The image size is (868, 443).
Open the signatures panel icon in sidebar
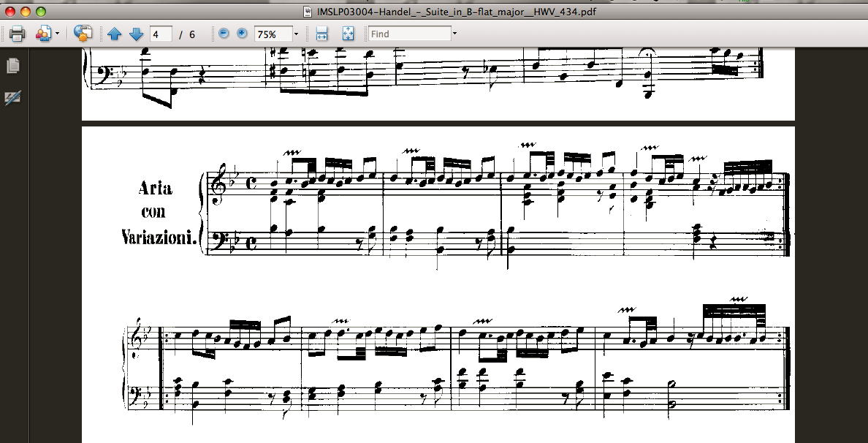pyautogui.click(x=12, y=99)
